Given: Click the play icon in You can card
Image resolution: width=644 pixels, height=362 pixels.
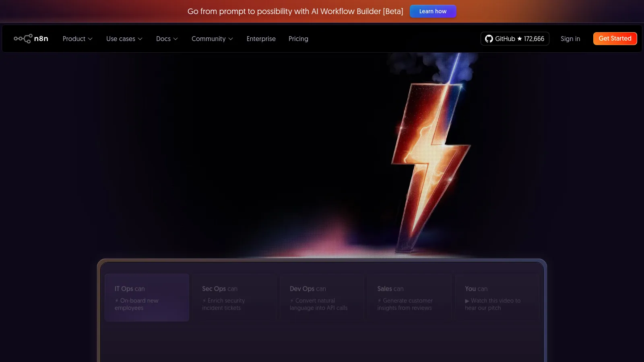Looking at the screenshot, I should (467, 301).
